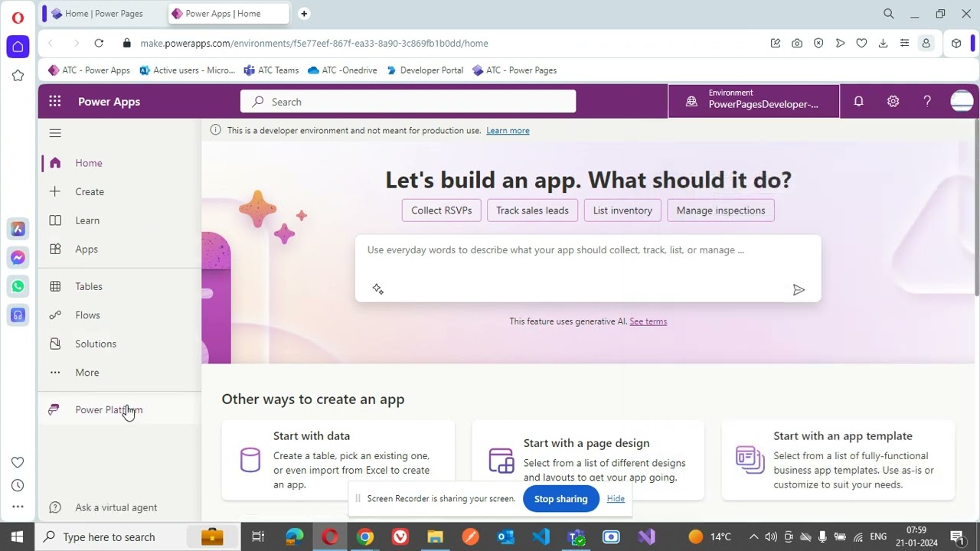The height and width of the screenshot is (551, 980).
Task: Open the Power Apps app launcher waffle
Action: pos(54,101)
